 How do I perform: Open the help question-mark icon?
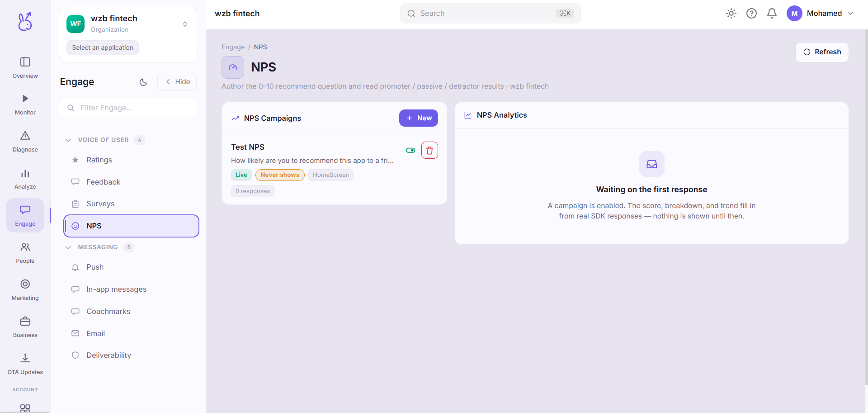(x=751, y=14)
